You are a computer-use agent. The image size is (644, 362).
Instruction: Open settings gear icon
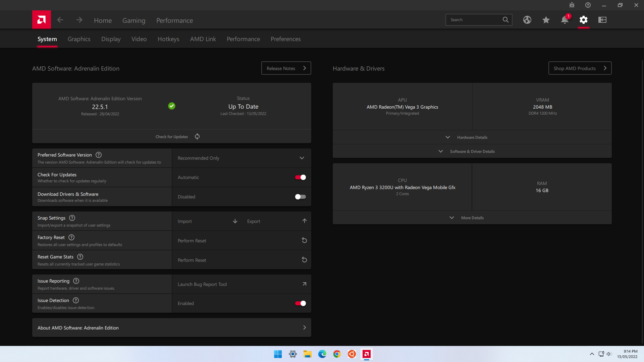coord(584,20)
